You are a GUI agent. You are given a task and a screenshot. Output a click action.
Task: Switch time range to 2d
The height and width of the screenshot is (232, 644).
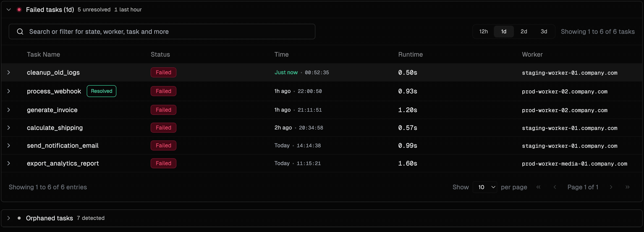point(524,32)
